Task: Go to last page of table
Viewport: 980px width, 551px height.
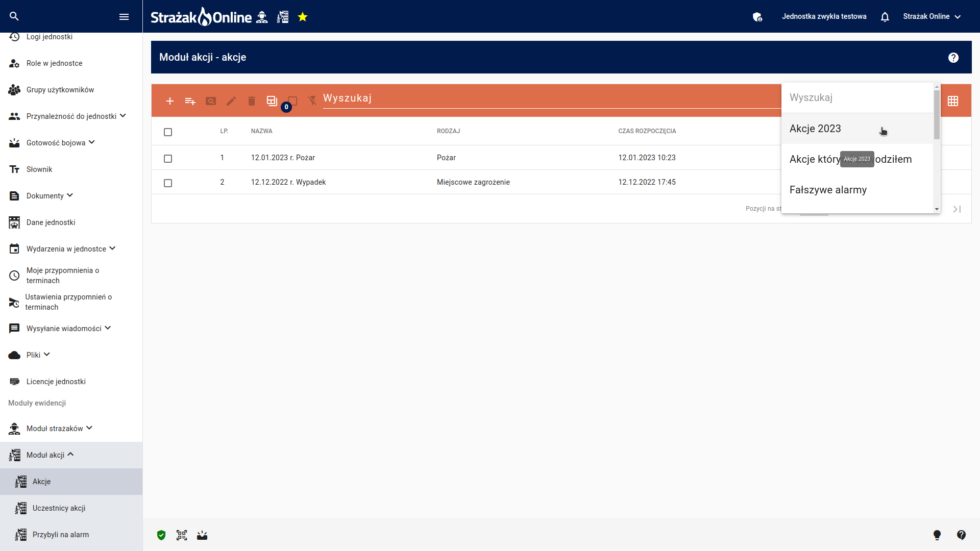Action: tap(957, 209)
